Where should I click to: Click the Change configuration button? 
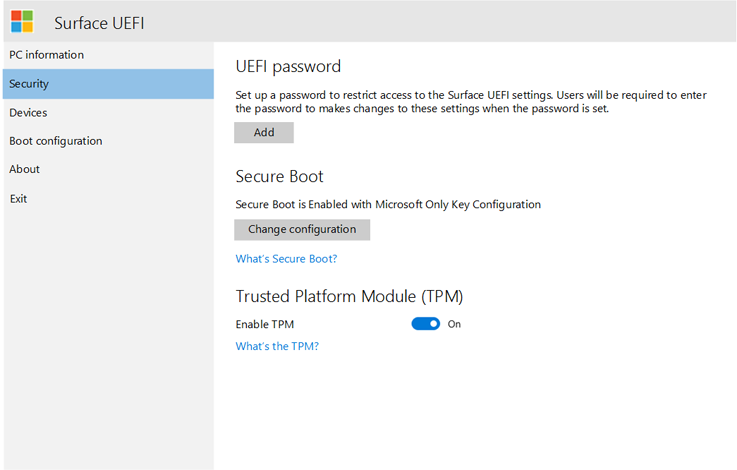(x=302, y=230)
